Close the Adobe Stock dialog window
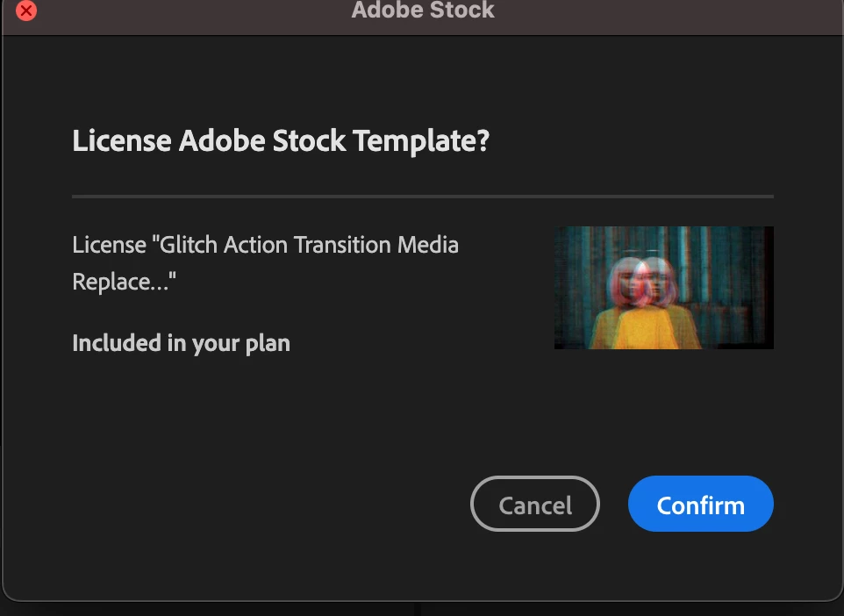This screenshot has width=844, height=616. 26,11
